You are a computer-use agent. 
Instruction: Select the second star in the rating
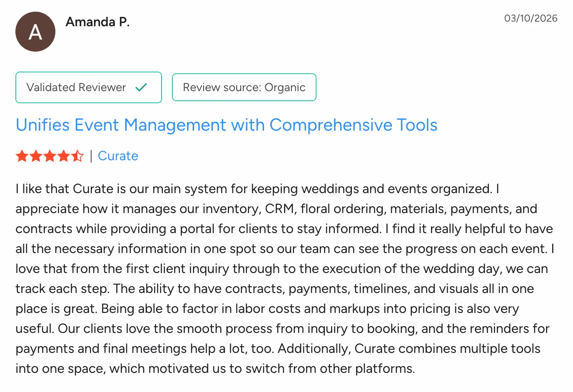point(36,156)
